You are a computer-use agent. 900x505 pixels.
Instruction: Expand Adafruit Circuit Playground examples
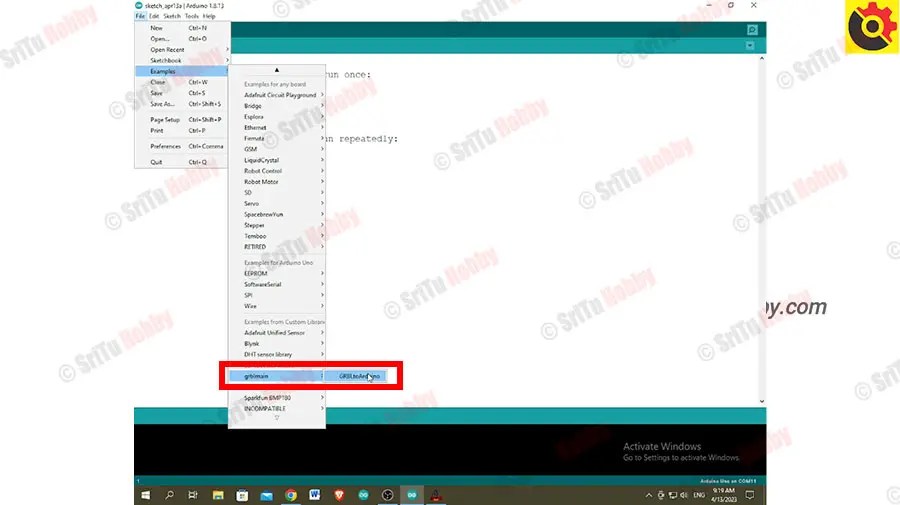coord(277,95)
